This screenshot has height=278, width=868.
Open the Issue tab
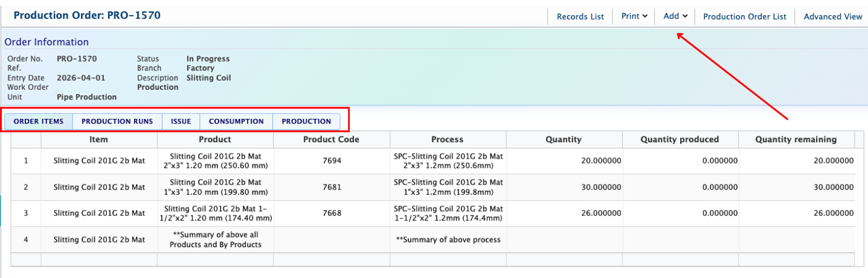click(x=181, y=121)
